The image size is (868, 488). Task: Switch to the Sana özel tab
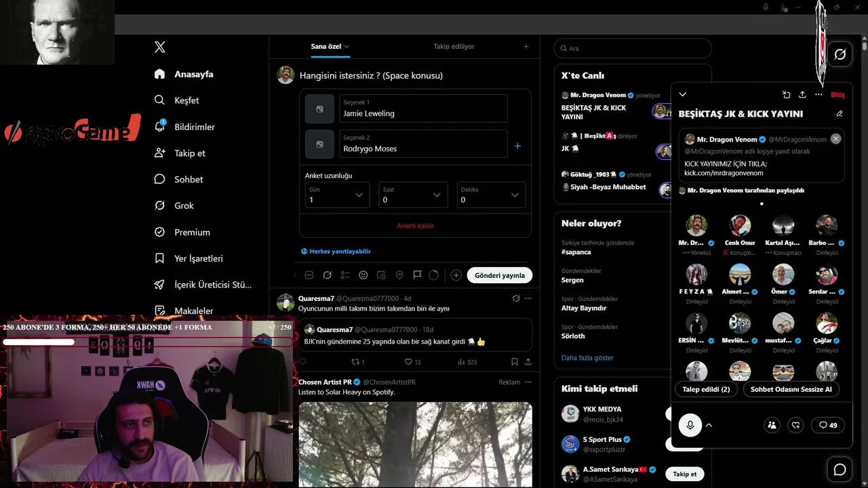pyautogui.click(x=330, y=46)
